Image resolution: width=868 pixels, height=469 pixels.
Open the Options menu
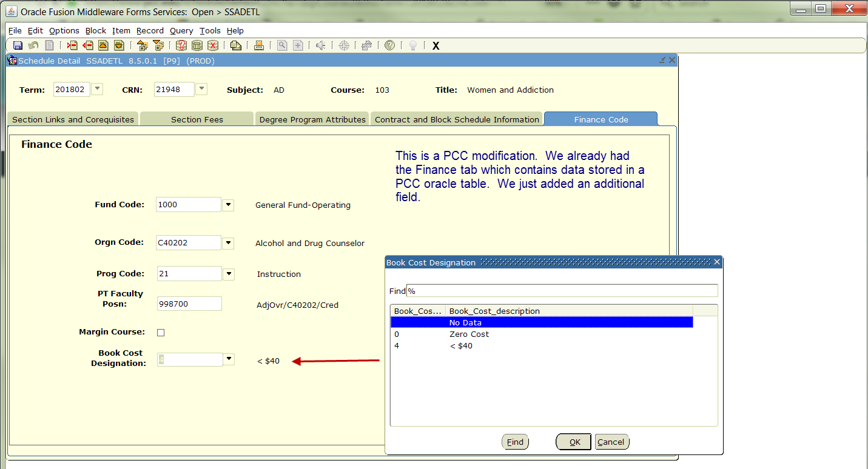pos(64,30)
